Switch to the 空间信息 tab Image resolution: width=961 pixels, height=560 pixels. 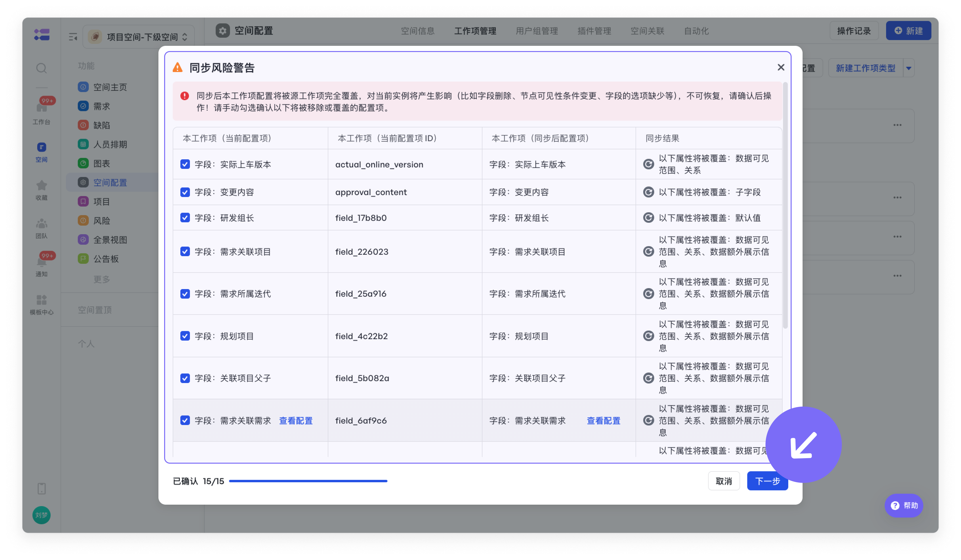pos(418,31)
